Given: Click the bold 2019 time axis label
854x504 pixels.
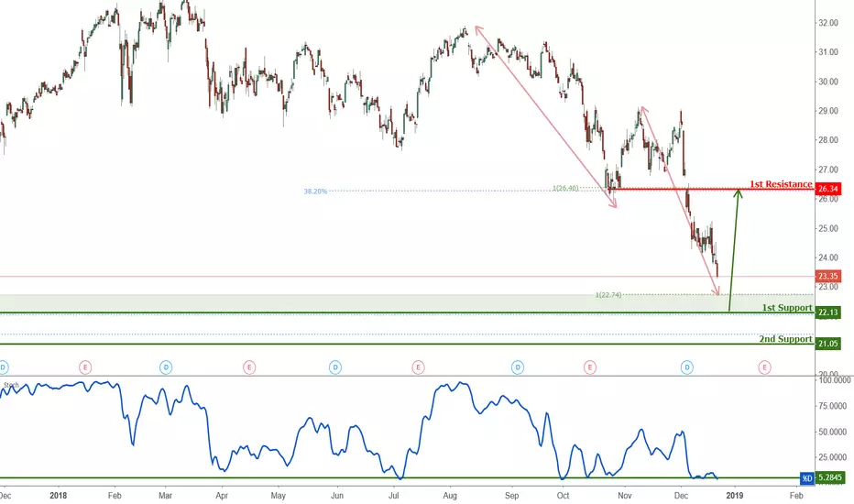Looking at the screenshot, I should (x=735, y=495).
